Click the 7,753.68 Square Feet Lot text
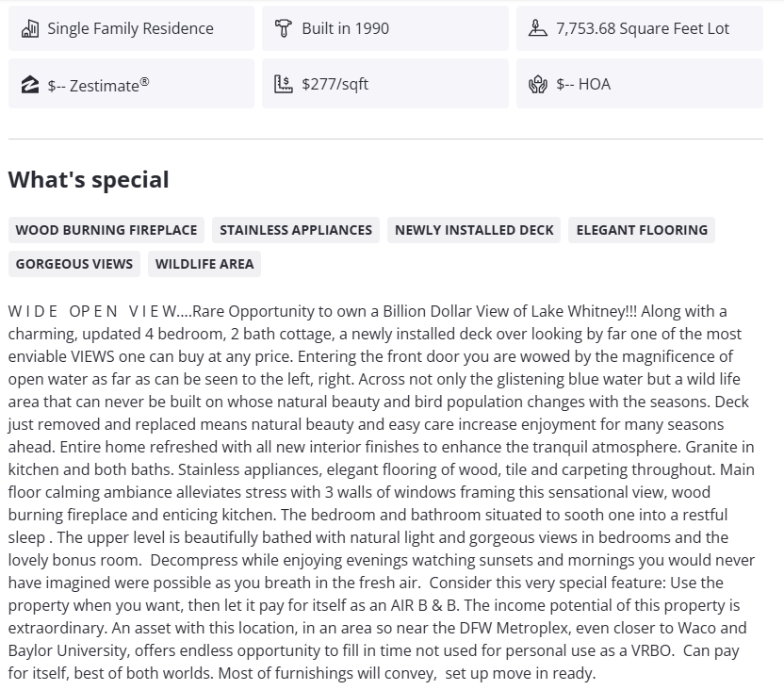 point(643,28)
